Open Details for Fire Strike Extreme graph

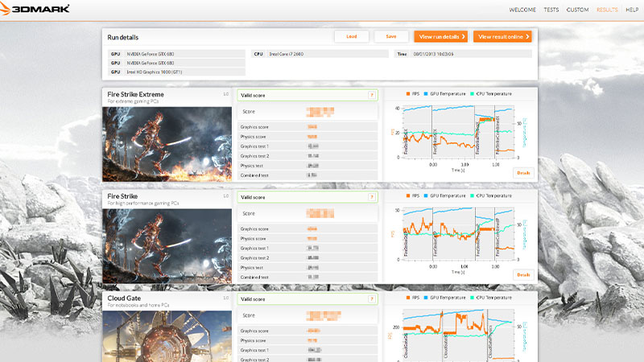pyautogui.click(x=523, y=173)
